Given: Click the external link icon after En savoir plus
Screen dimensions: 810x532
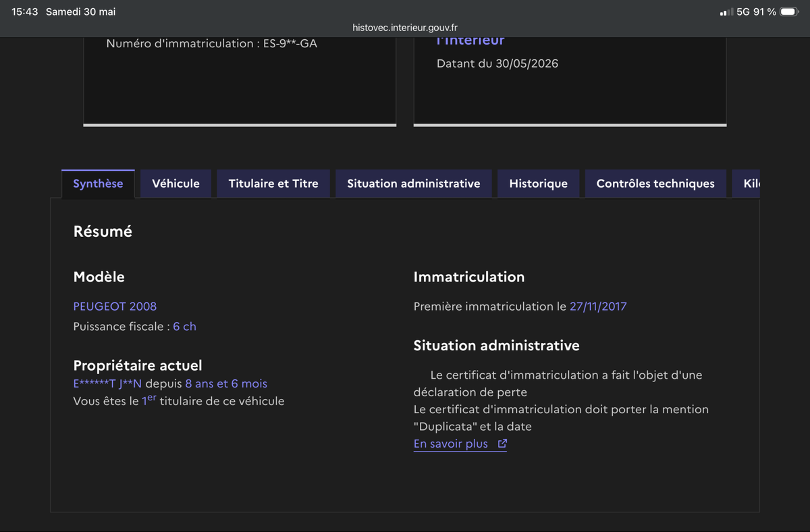Looking at the screenshot, I should tap(502, 444).
